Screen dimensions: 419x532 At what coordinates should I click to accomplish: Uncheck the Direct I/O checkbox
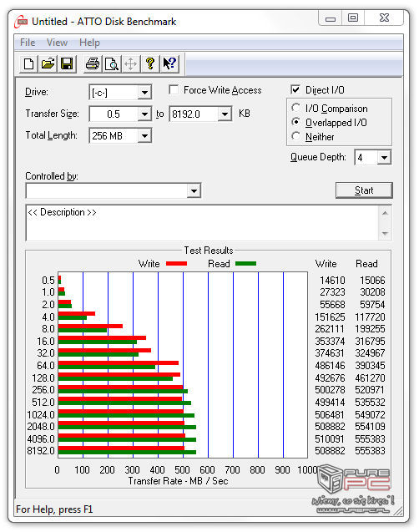tap(295, 89)
